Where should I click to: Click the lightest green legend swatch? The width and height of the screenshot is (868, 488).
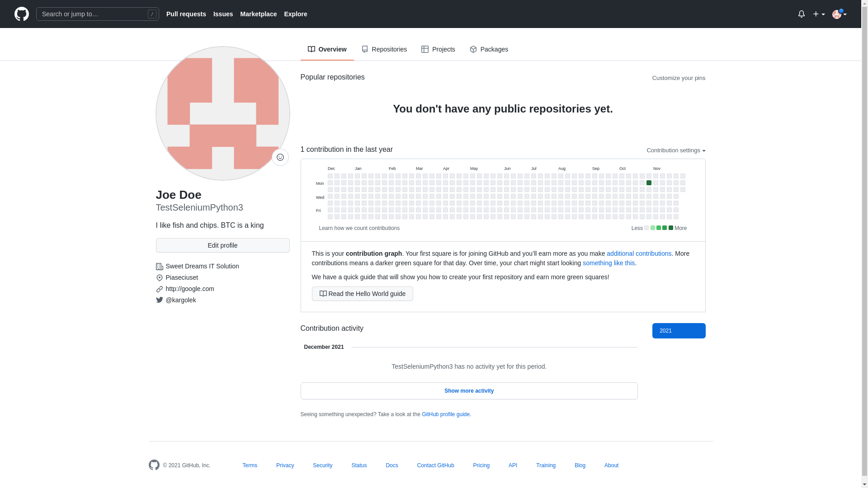coord(653,228)
